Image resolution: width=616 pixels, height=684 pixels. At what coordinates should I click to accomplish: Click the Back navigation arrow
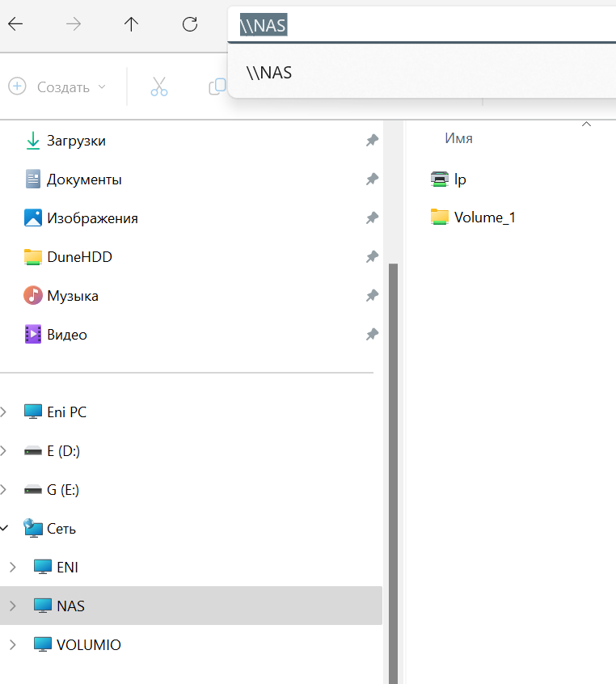15,24
